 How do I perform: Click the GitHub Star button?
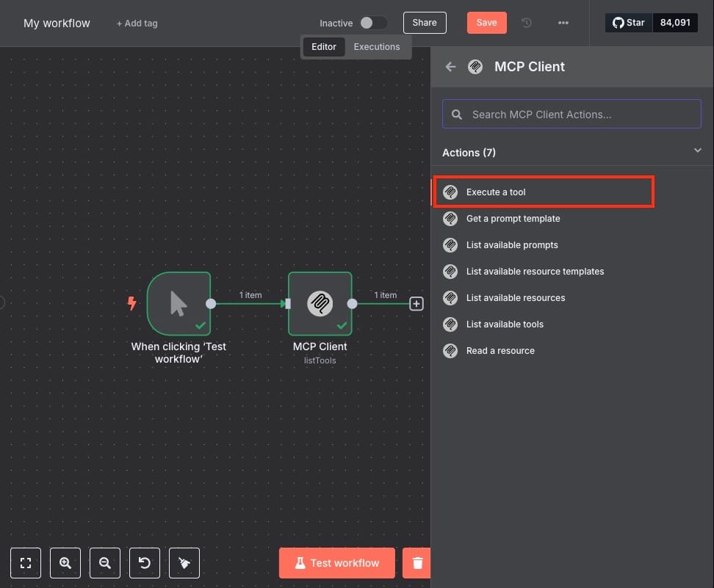tap(629, 23)
